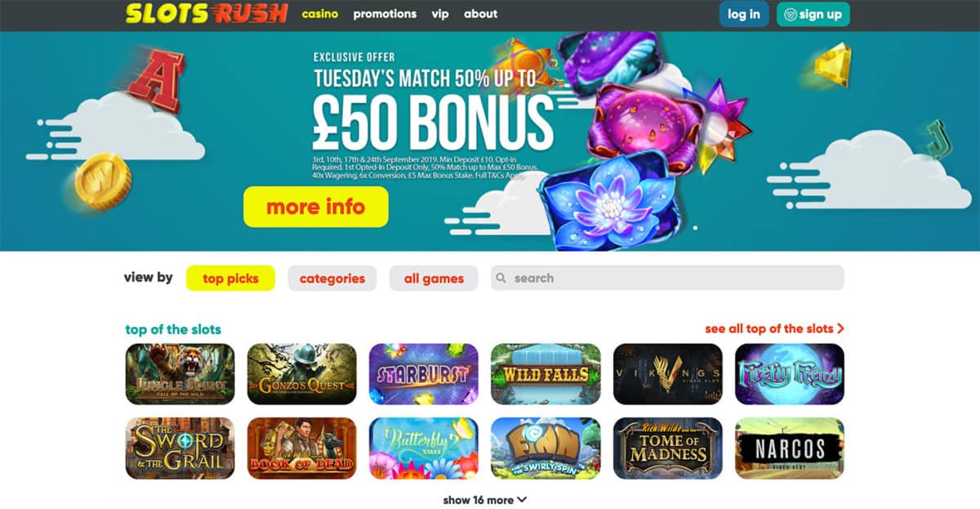
Task: Switch view to categories
Action: 332,279
